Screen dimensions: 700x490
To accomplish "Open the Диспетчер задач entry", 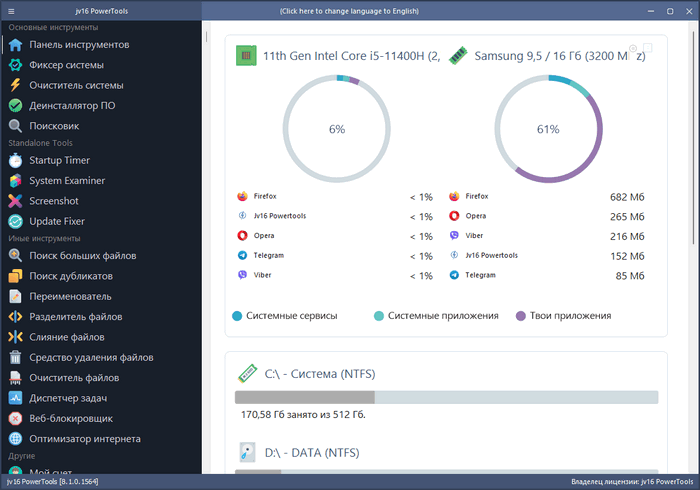I will pyautogui.click(x=68, y=398).
